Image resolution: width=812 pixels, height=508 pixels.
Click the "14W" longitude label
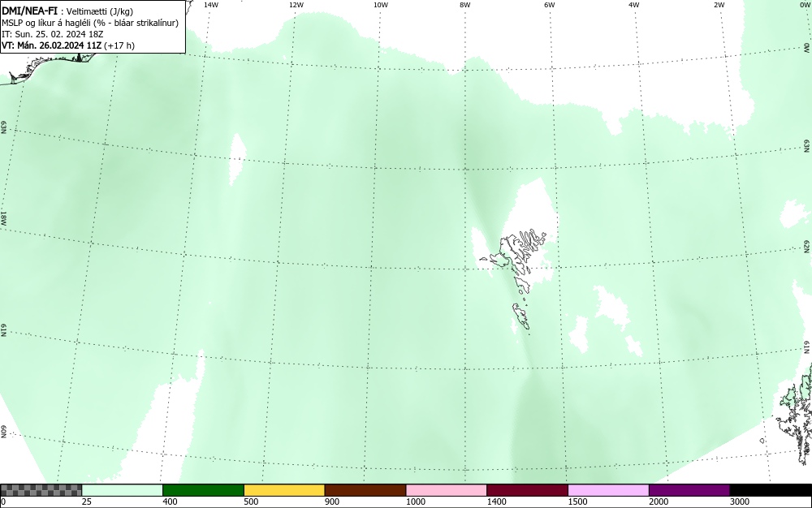click(211, 5)
